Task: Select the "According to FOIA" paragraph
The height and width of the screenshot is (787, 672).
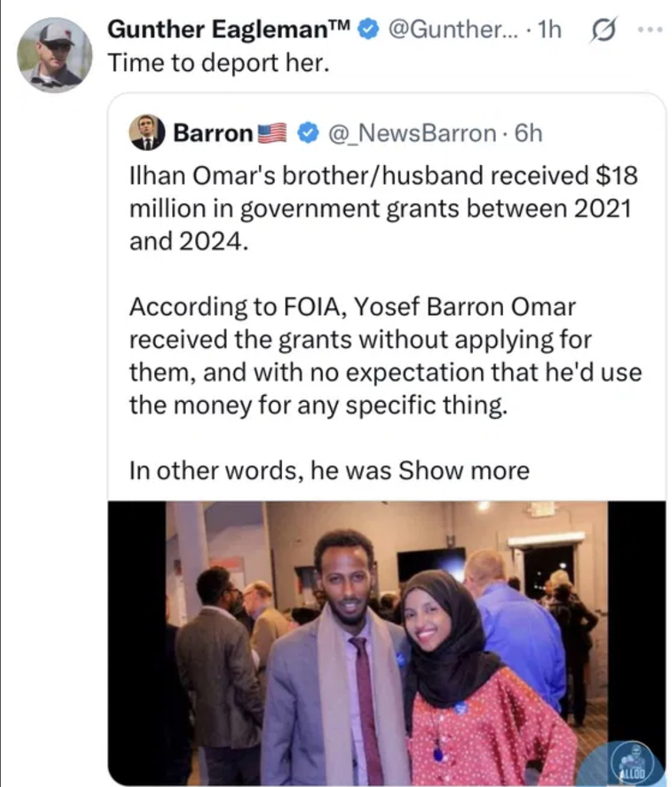Action: pos(384,356)
